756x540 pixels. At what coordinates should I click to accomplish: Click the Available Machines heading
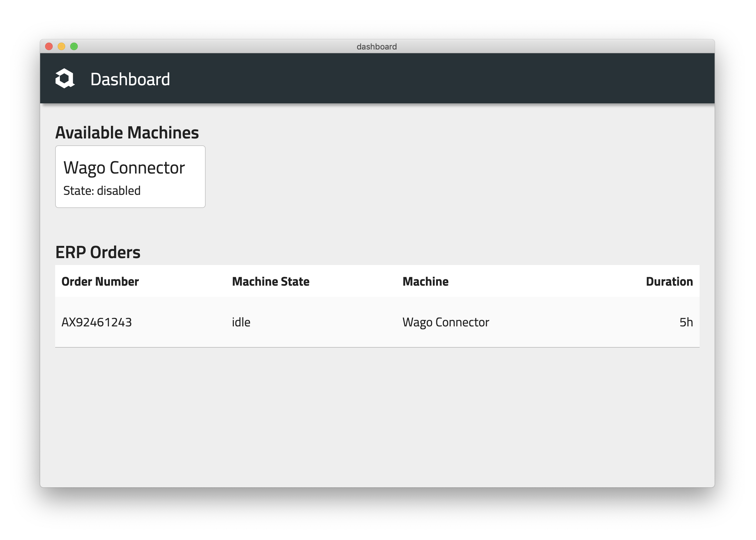[x=127, y=132]
